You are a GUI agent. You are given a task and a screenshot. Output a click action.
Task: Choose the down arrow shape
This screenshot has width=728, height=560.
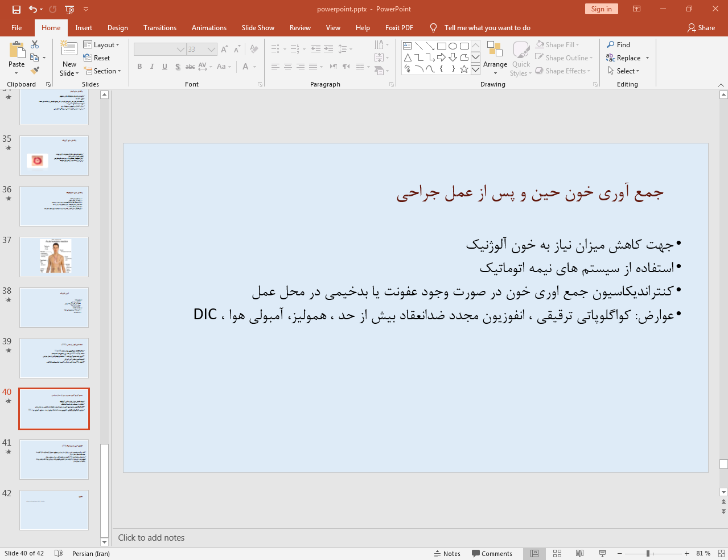pyautogui.click(x=453, y=57)
